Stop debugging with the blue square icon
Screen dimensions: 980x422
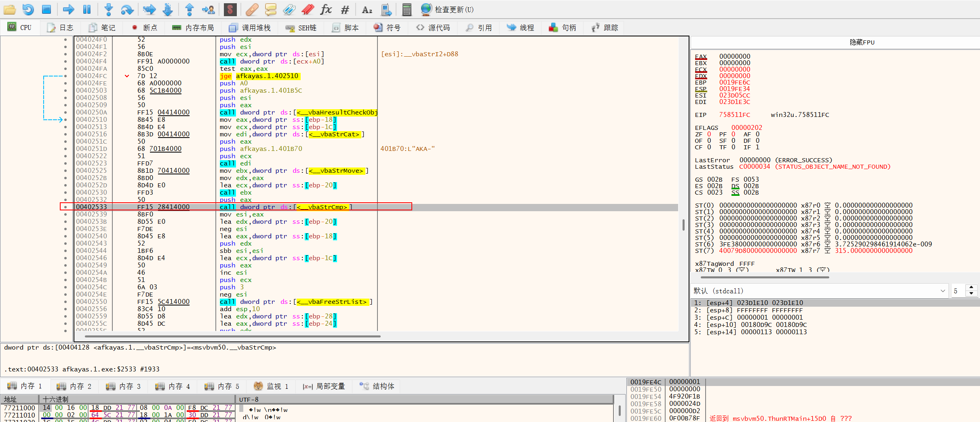46,9
